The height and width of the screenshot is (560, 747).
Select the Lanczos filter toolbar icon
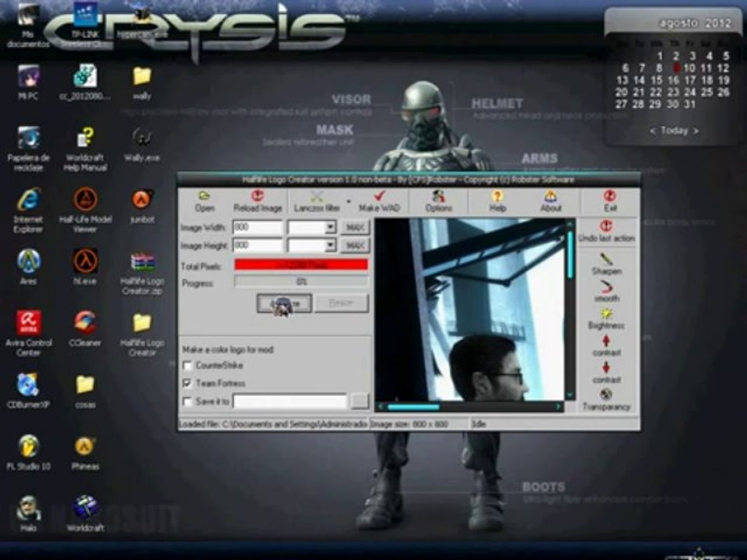[x=317, y=196]
